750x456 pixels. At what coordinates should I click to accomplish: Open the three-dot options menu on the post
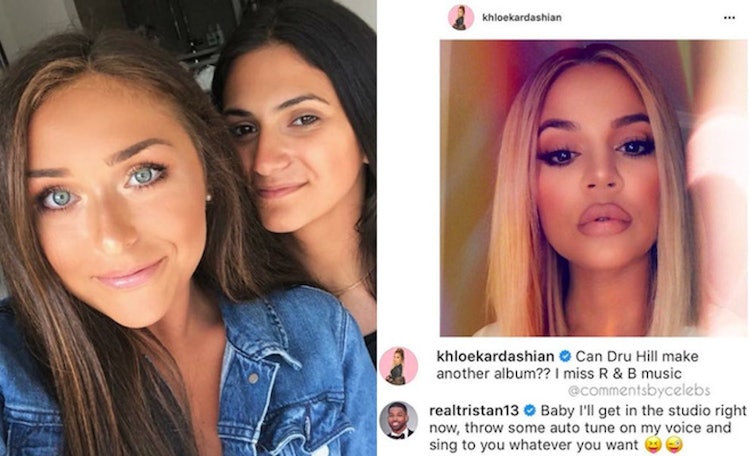(729, 18)
